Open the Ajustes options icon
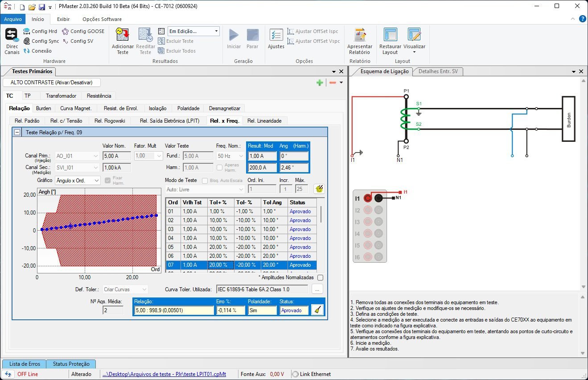 [x=276, y=35]
